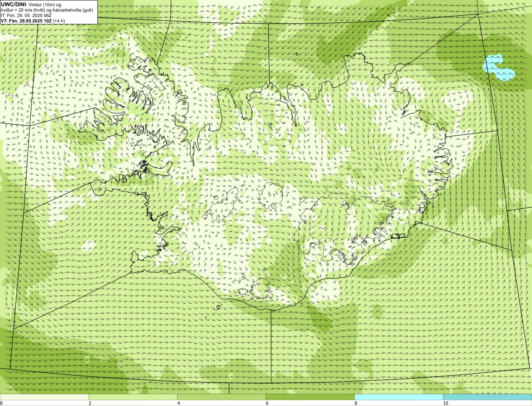Click the '8' colorbar scale label

pos(356,403)
